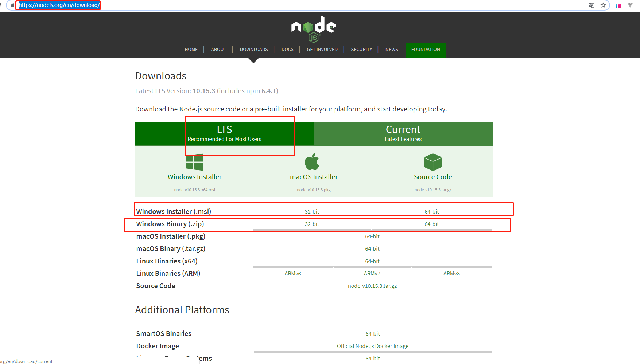
Task: Click node-v10.15.3.tar.gz text under Source Code
Action: click(x=433, y=190)
